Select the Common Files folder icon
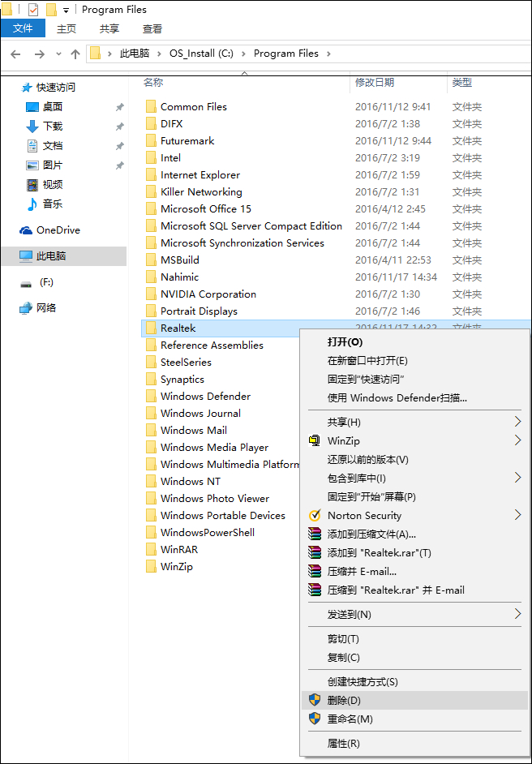Screen dimensions: 532x764 pyautogui.click(x=152, y=107)
